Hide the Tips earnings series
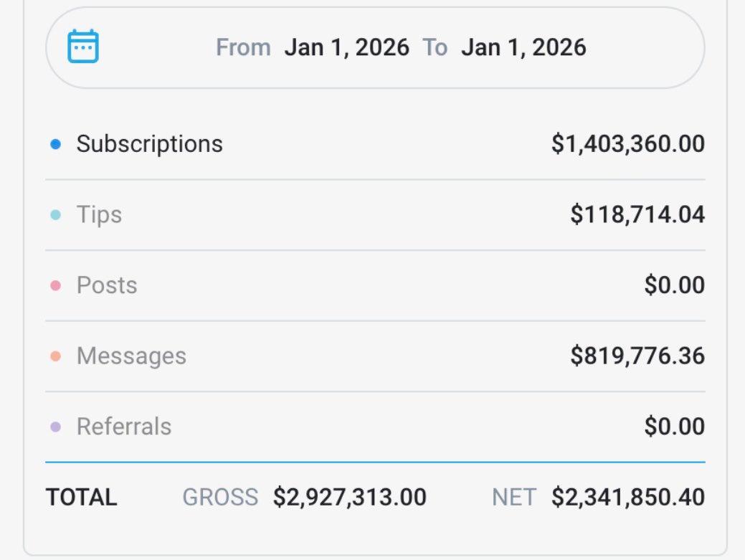This screenshot has width=745, height=560. (100, 213)
